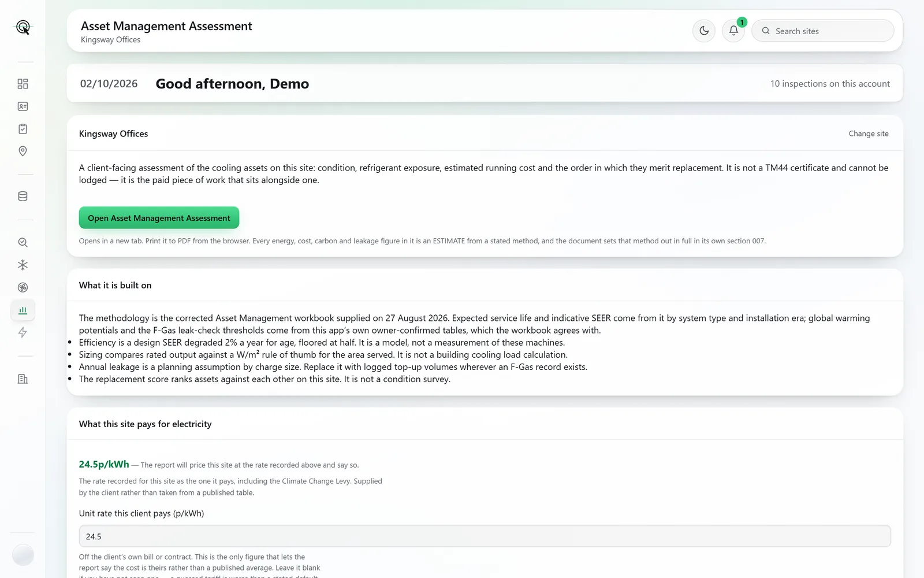Open the map pin locations icon
This screenshot has width=924, height=578.
[x=23, y=151]
